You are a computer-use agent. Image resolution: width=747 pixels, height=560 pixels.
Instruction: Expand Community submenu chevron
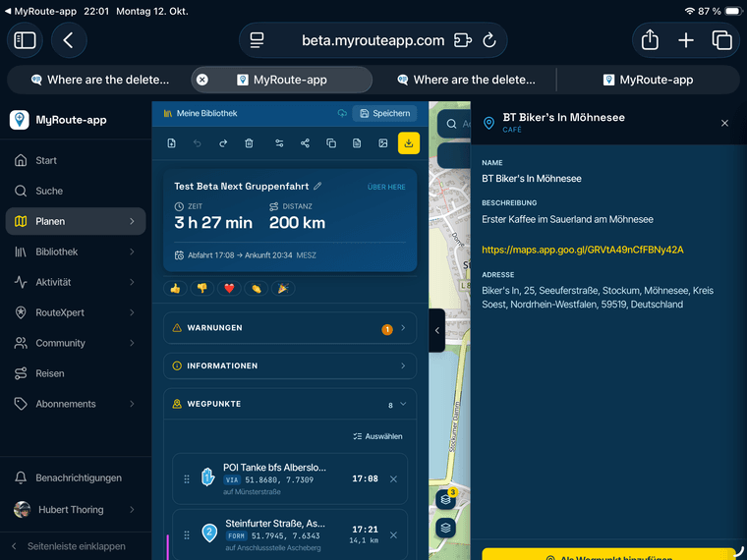pyautogui.click(x=132, y=343)
